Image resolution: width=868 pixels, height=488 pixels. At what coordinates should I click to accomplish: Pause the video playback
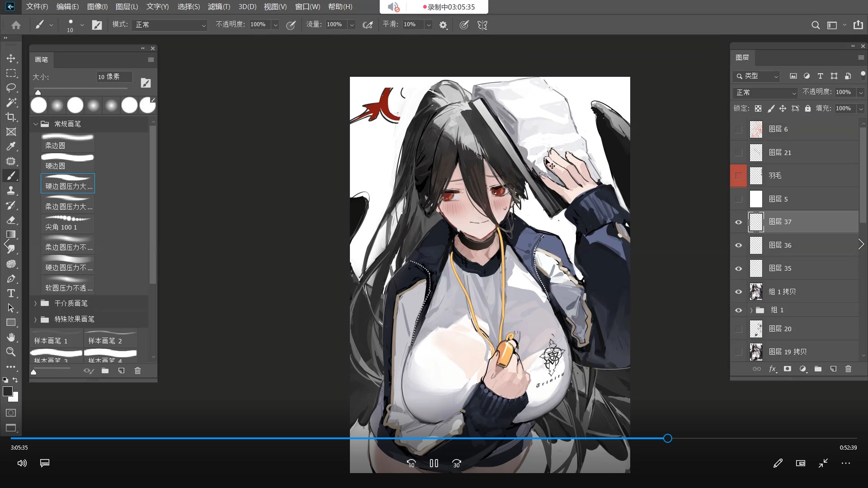pyautogui.click(x=434, y=463)
